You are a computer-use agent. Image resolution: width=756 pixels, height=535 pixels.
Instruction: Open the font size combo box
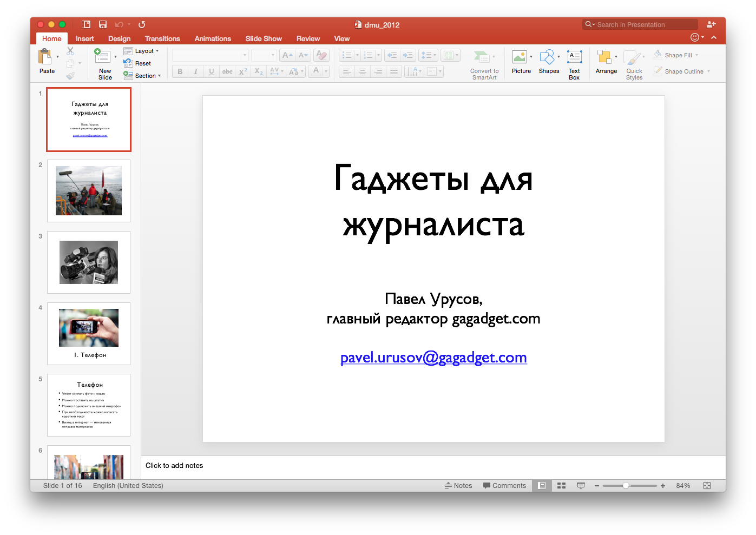click(x=264, y=55)
